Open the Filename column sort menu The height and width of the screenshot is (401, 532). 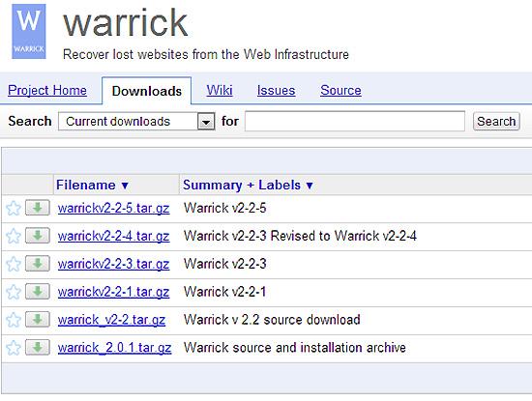click(92, 186)
